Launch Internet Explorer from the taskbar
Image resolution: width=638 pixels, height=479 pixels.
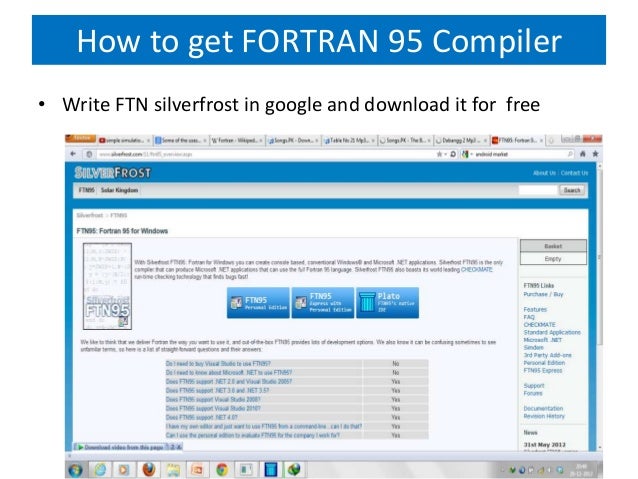100,470
